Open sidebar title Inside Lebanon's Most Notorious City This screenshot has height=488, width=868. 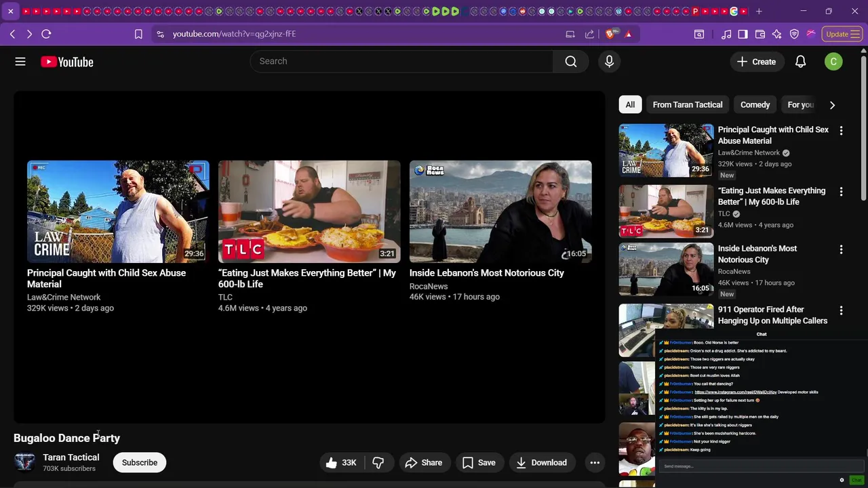pos(757,254)
